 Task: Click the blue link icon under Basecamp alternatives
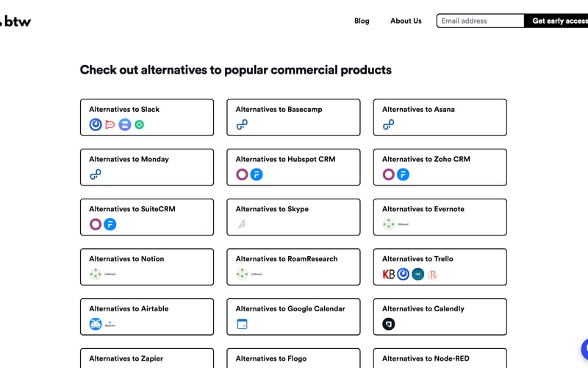coord(242,125)
